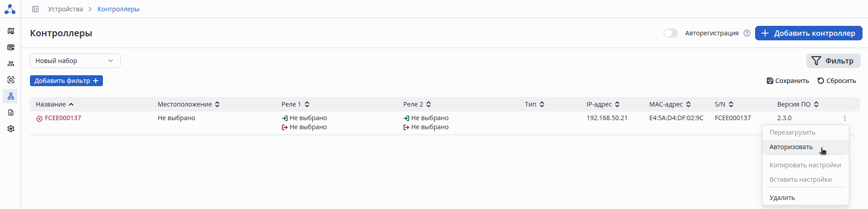Screen dimensions: 868x209
Task: Open the Фильтр panel button
Action: coord(833,61)
